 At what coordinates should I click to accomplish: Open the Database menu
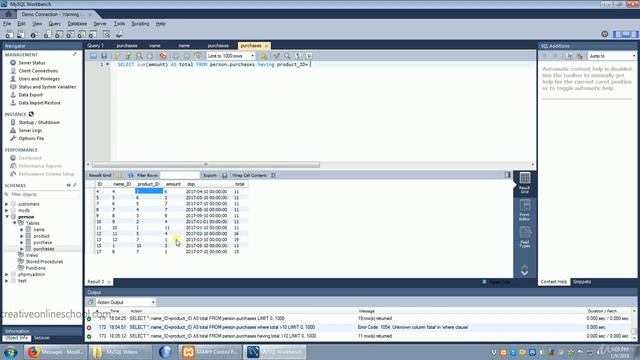tap(77, 24)
